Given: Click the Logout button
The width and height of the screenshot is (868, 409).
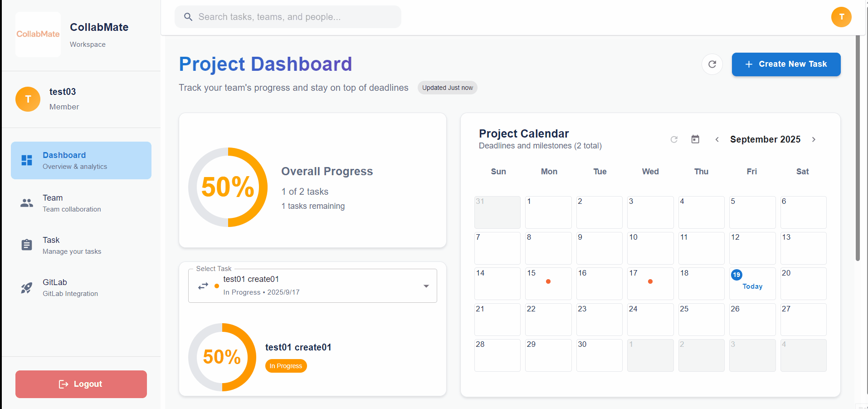Looking at the screenshot, I should (81, 384).
